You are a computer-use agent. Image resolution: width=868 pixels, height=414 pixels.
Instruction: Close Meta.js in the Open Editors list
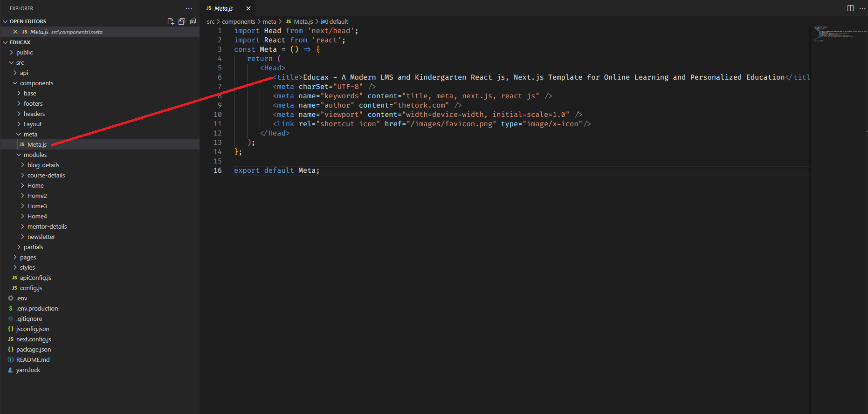point(15,32)
